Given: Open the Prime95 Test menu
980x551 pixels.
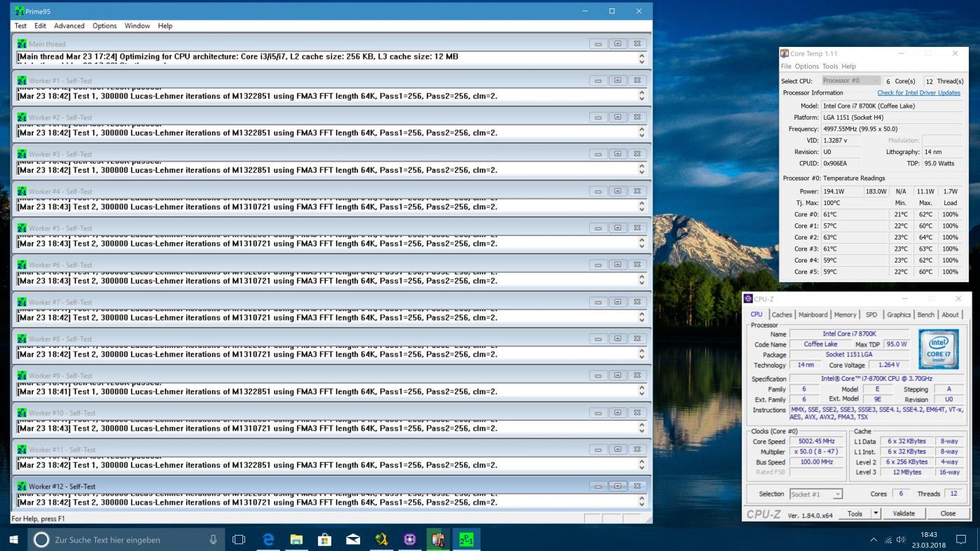Looking at the screenshot, I should [20, 26].
